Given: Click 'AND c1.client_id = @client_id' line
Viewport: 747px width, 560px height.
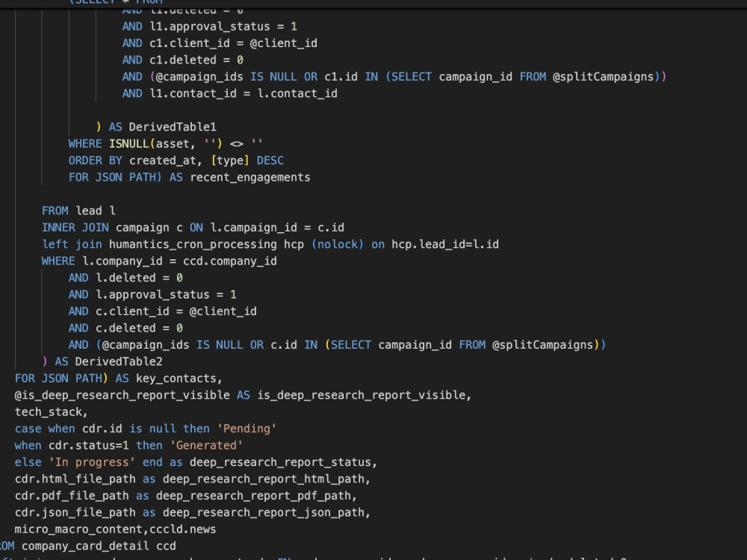Looking at the screenshot, I should click(220, 43).
